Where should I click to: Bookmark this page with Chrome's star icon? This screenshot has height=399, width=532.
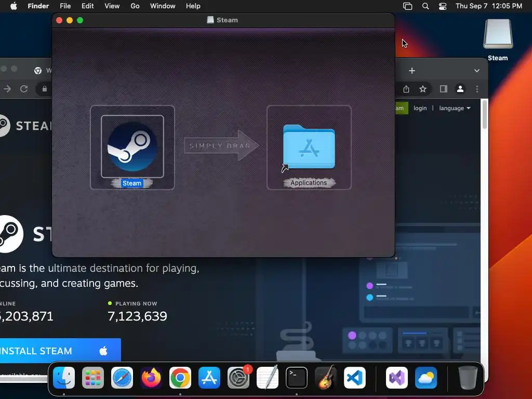pyautogui.click(x=423, y=89)
